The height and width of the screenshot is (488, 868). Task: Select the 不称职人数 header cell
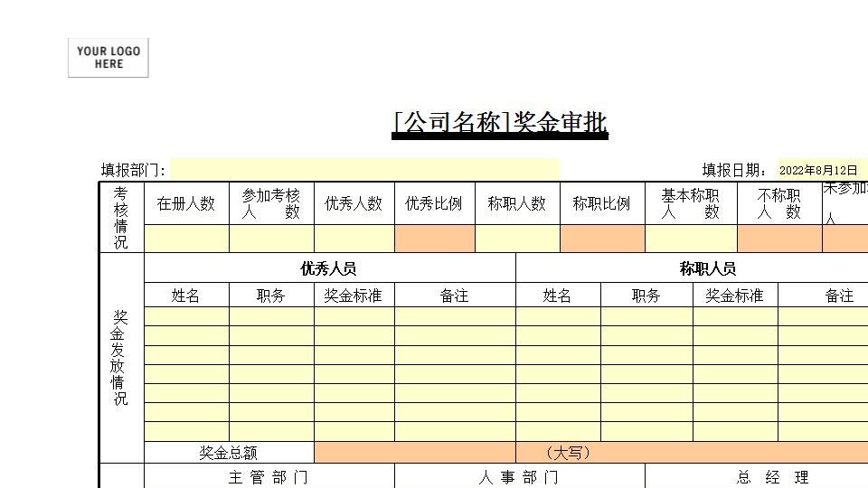click(x=778, y=203)
